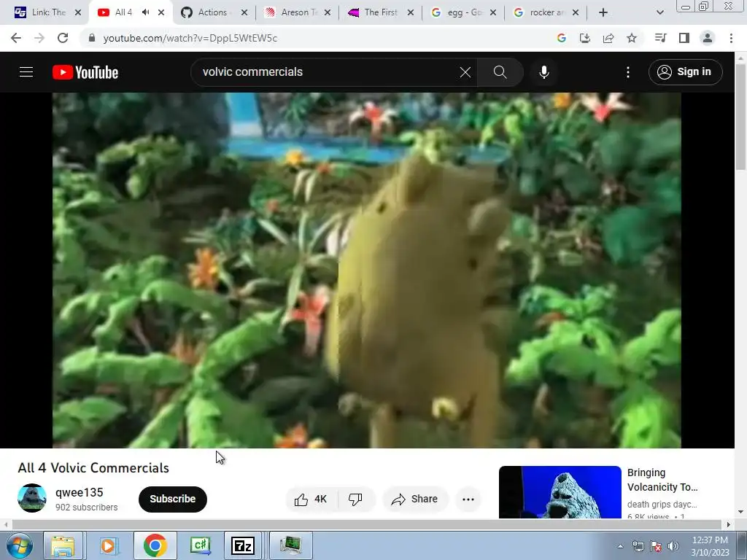Open Chrome three-dot menu
The image size is (747, 560).
[x=731, y=38]
